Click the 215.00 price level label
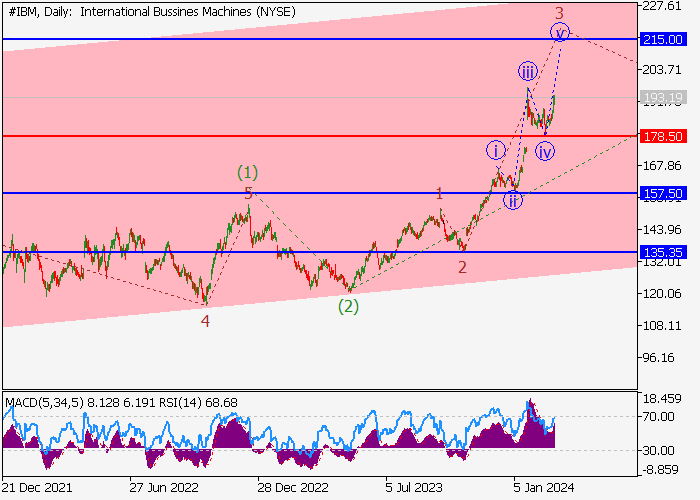 click(663, 39)
